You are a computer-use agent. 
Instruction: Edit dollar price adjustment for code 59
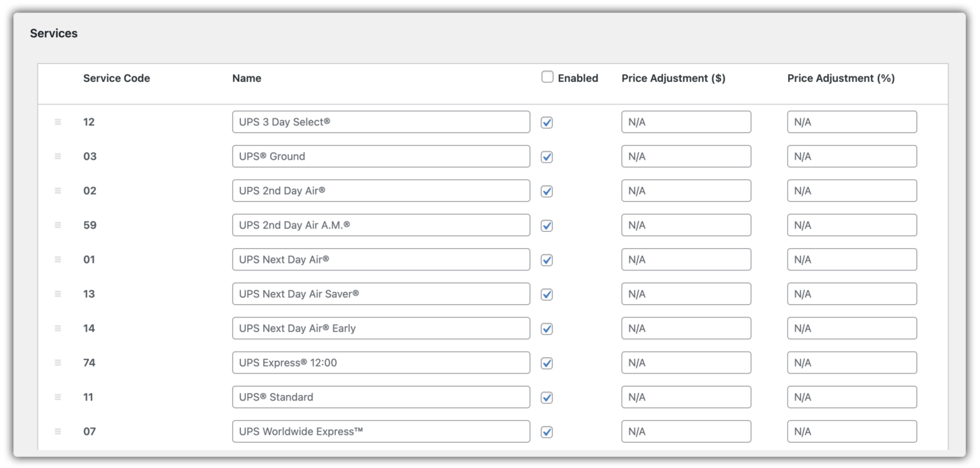tap(686, 225)
